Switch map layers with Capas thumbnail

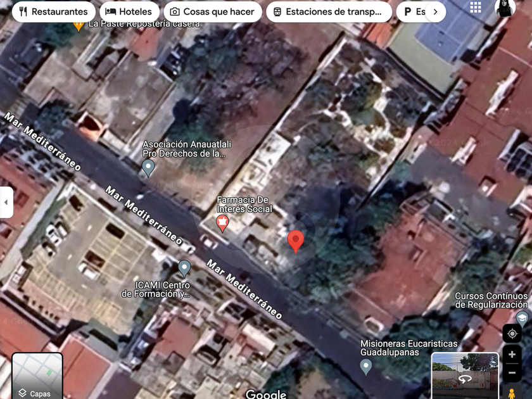coord(37,376)
